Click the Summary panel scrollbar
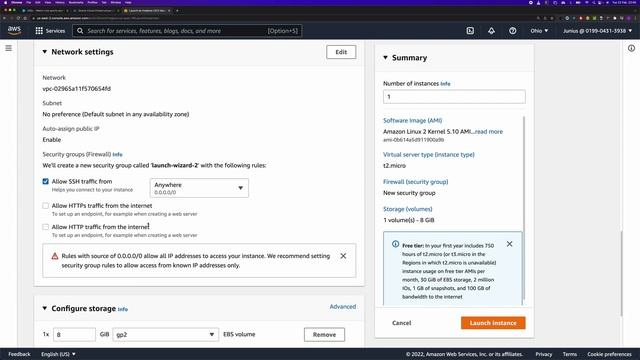 (524, 208)
